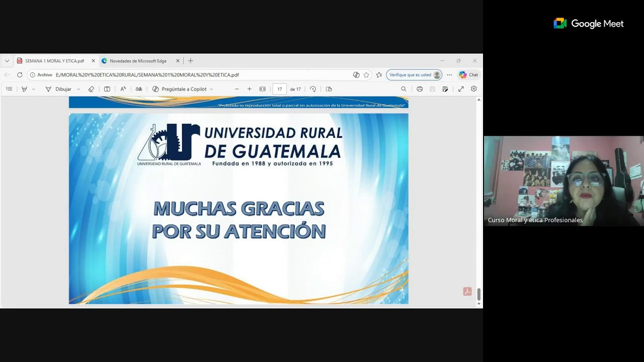Minimize the Edge browser window
The height and width of the screenshot is (362, 644).
[x=442, y=61]
